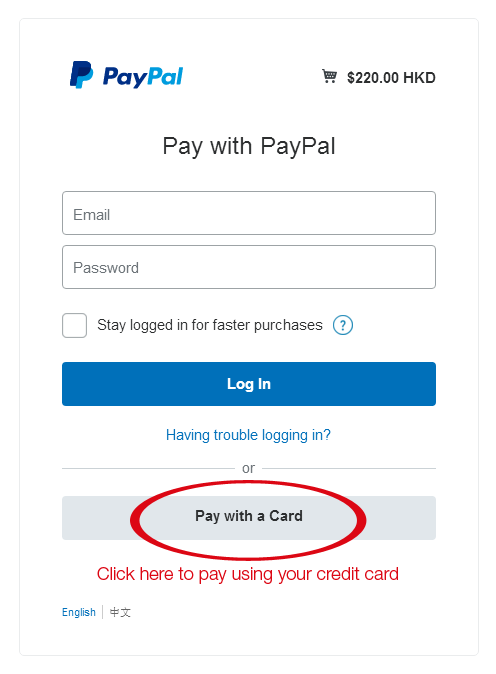Screen dimensions: 496x674
Task: Open the 'Having trouble logging in?' link
Action: coord(248,435)
